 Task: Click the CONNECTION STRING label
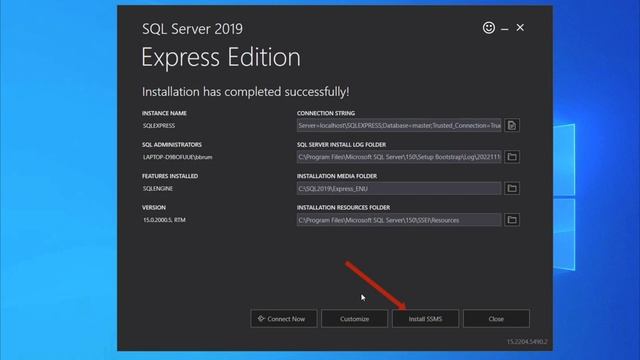pyautogui.click(x=326, y=113)
